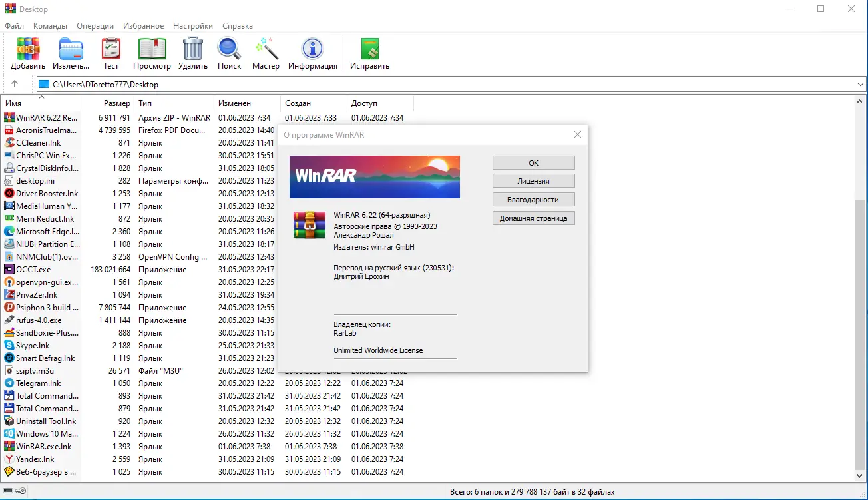Select the WinRAR.exe.lnk shortcut icon
The height and width of the screenshot is (500, 868).
click(x=9, y=447)
